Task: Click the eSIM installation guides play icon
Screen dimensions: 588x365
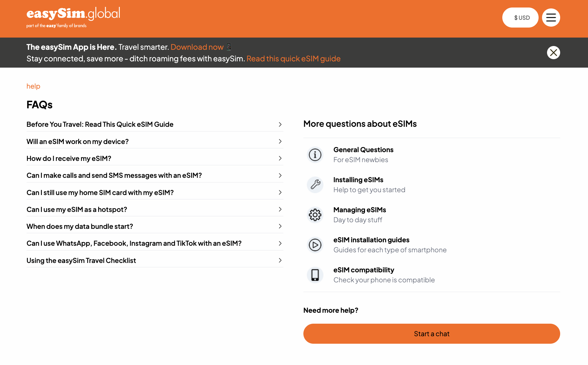Action: (x=315, y=245)
